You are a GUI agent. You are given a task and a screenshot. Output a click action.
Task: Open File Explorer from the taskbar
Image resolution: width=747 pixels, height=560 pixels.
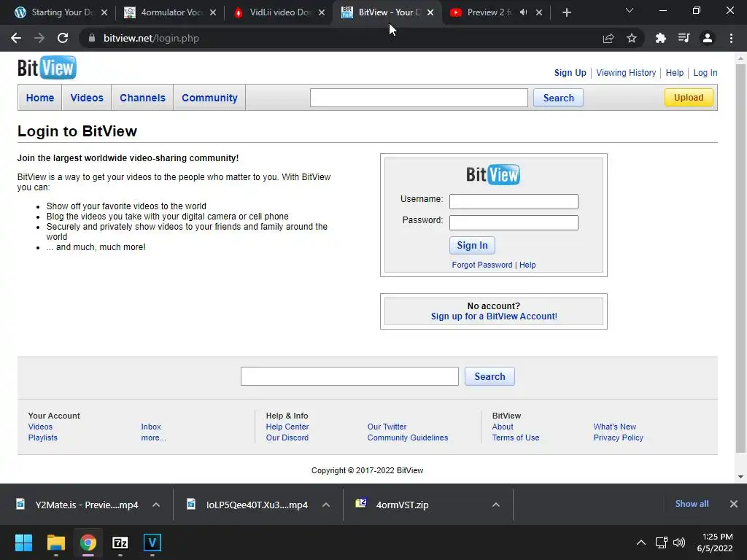(x=55, y=542)
